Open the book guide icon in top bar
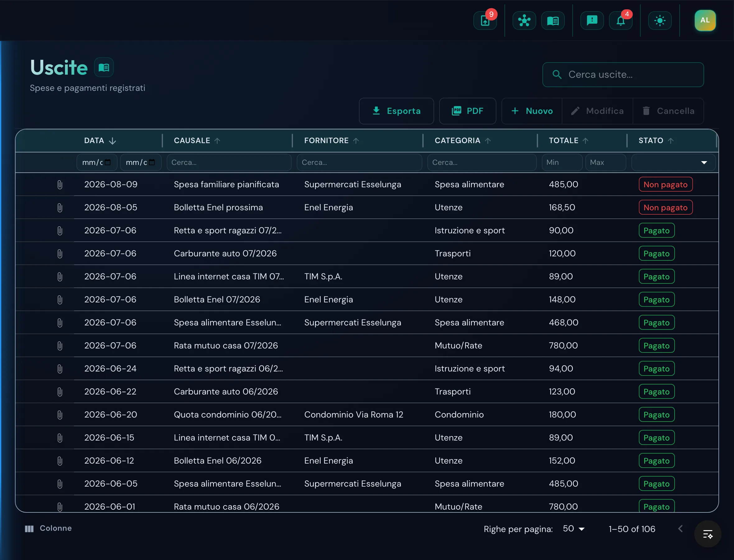The image size is (734, 560). click(x=553, y=21)
